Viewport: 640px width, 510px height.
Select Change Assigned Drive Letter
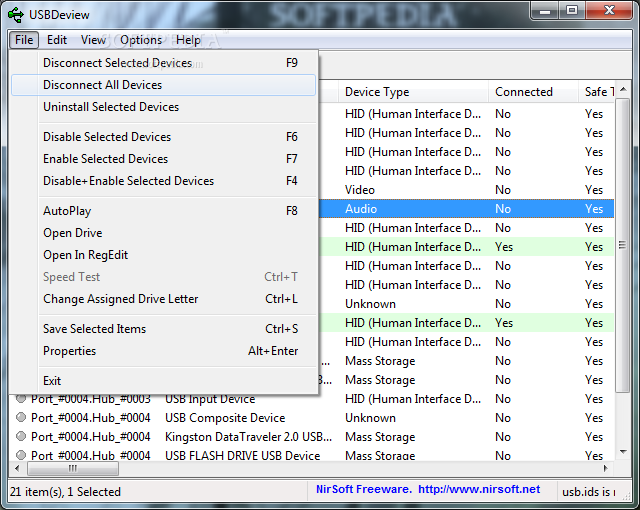point(163,299)
